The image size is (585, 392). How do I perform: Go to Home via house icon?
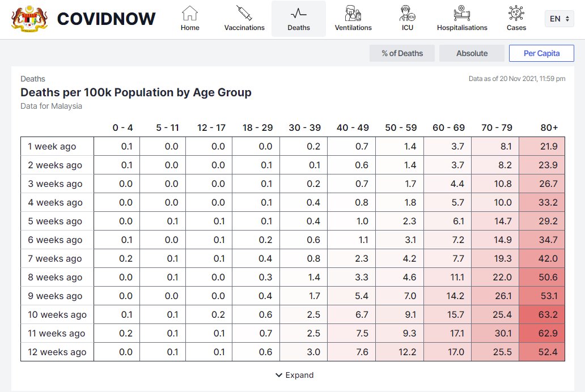click(x=190, y=13)
